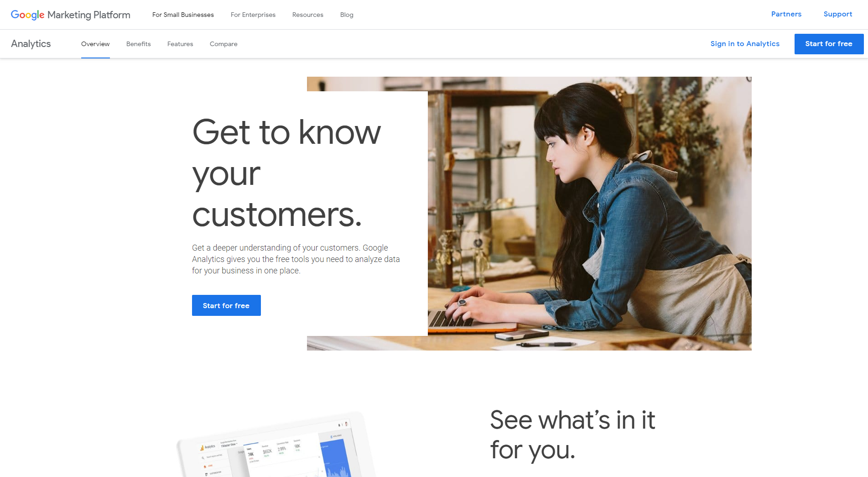The height and width of the screenshot is (477, 868).
Task: Click hero Start for free button
Action: click(226, 305)
